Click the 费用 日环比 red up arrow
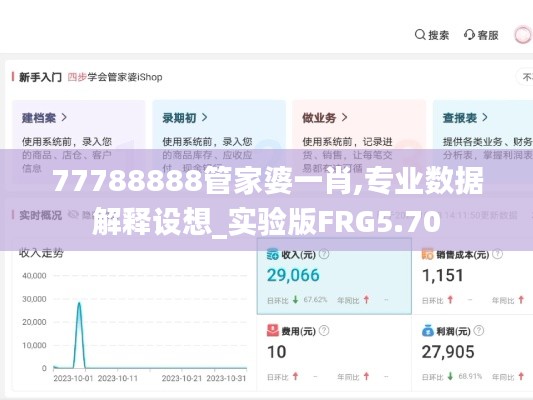The image size is (533, 400). 295,376
